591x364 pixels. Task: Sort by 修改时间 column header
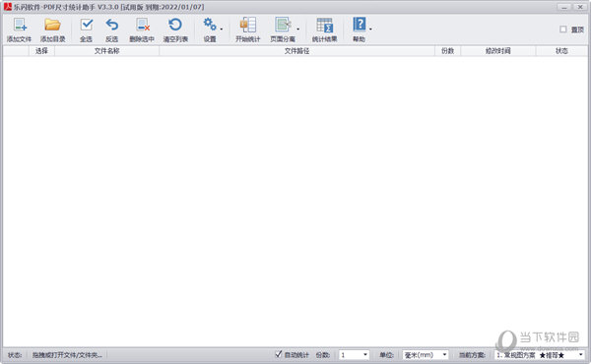pos(498,51)
